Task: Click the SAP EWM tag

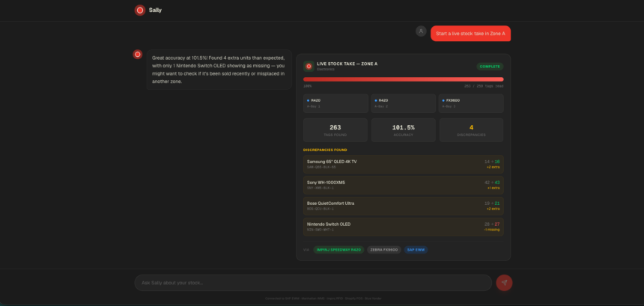Action: click(x=415, y=249)
